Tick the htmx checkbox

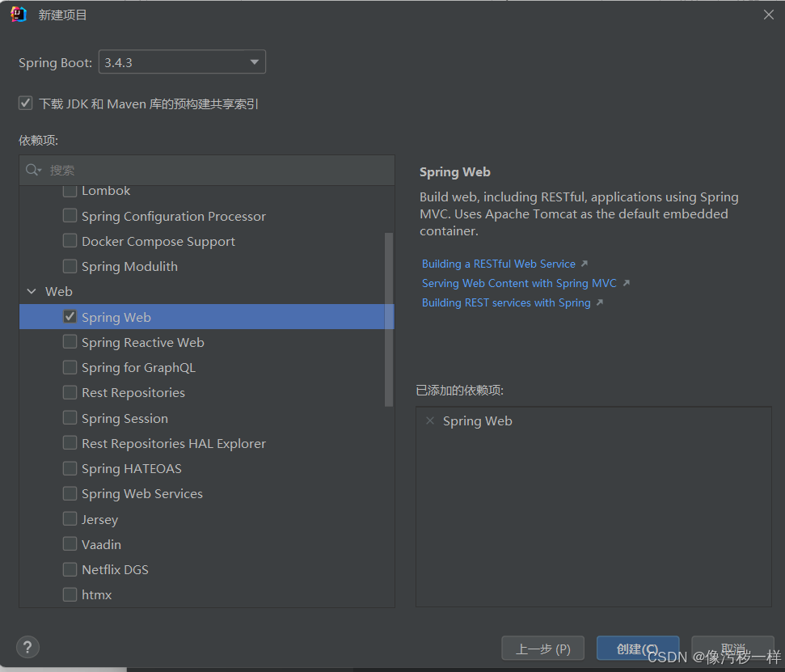click(70, 594)
